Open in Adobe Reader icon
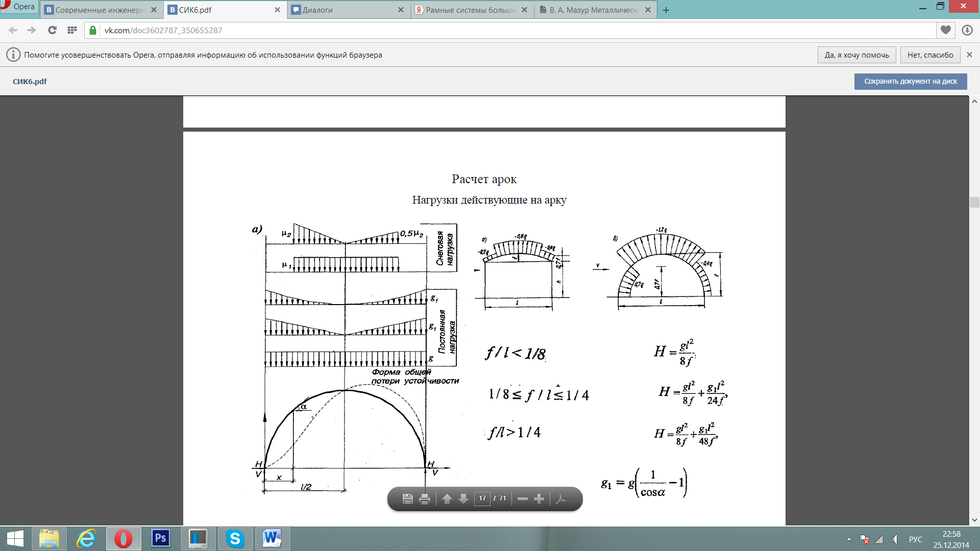 (x=560, y=498)
